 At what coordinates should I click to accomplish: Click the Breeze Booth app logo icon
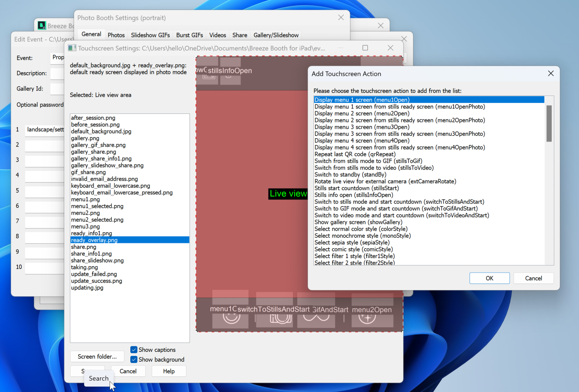click(x=42, y=26)
